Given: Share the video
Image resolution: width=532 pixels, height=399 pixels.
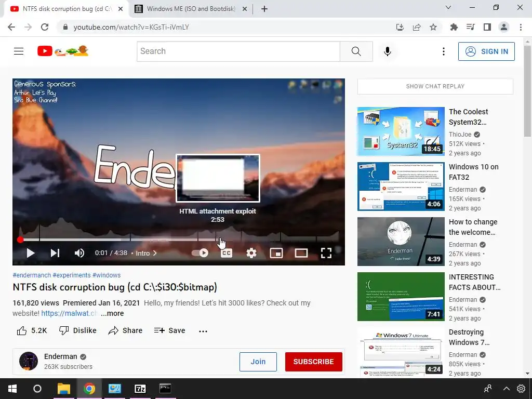Looking at the screenshot, I should pyautogui.click(x=125, y=330).
